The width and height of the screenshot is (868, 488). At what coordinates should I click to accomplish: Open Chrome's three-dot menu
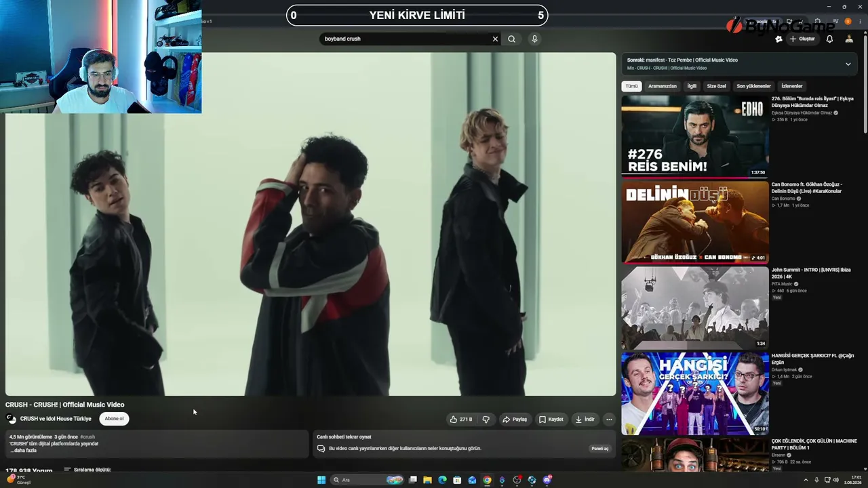click(860, 22)
